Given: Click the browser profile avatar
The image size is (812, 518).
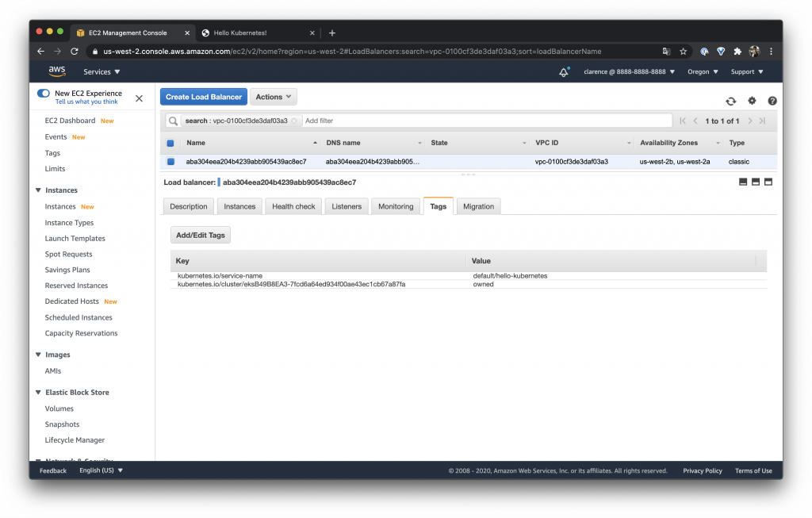Looking at the screenshot, I should coord(754,52).
